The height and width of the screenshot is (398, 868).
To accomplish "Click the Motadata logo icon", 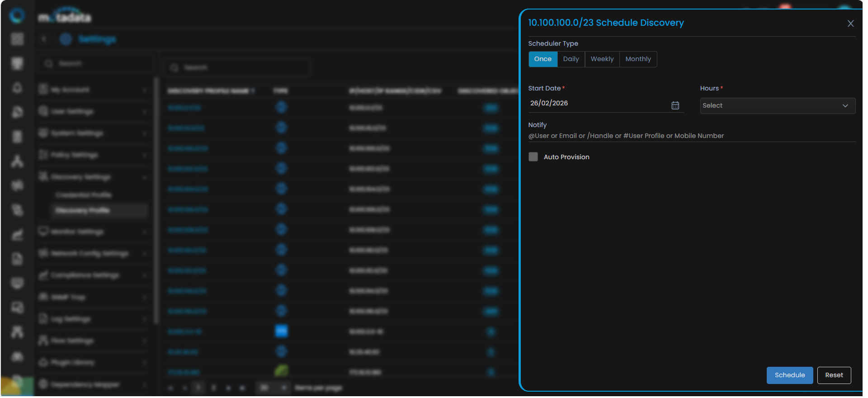I will 17,16.
